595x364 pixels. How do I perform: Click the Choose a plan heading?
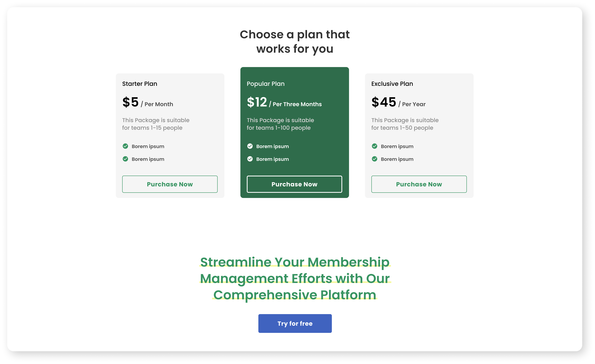pyautogui.click(x=295, y=42)
